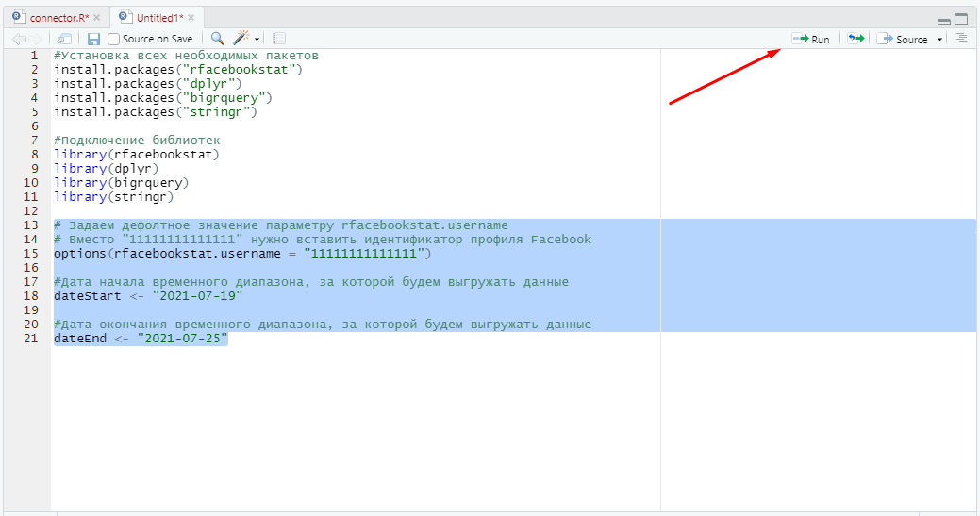Close the connector.R tab
This screenshot has width=980, height=516.
pyautogui.click(x=96, y=18)
